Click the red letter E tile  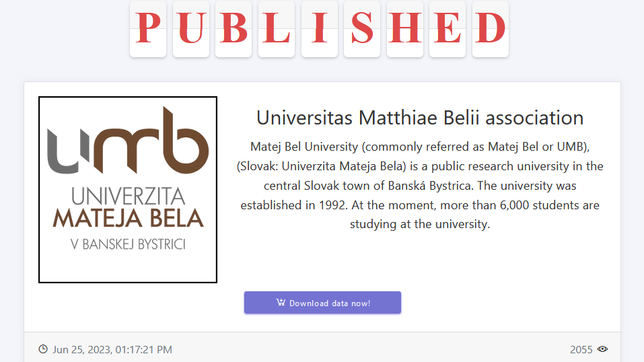pyautogui.click(x=448, y=29)
